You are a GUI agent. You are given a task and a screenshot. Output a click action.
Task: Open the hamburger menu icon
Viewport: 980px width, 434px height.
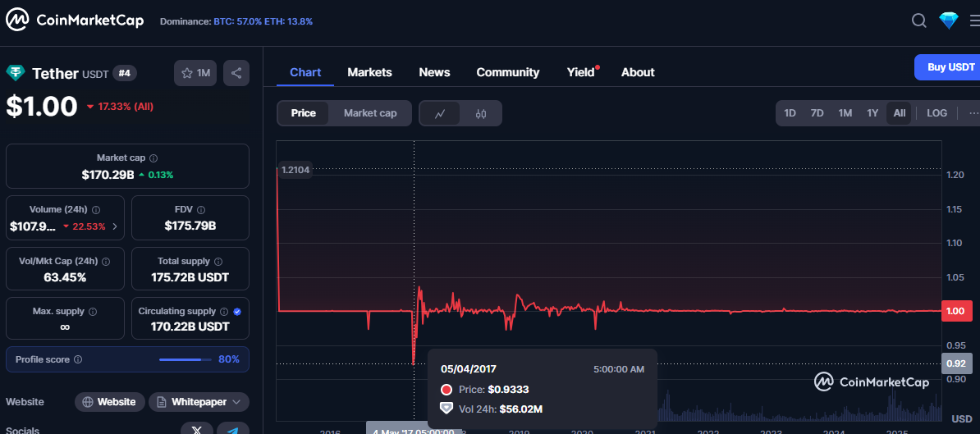(x=974, y=21)
